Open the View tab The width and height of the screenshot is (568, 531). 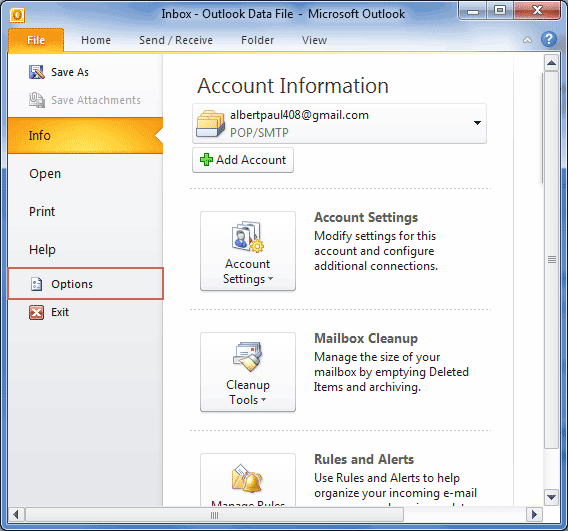(314, 40)
